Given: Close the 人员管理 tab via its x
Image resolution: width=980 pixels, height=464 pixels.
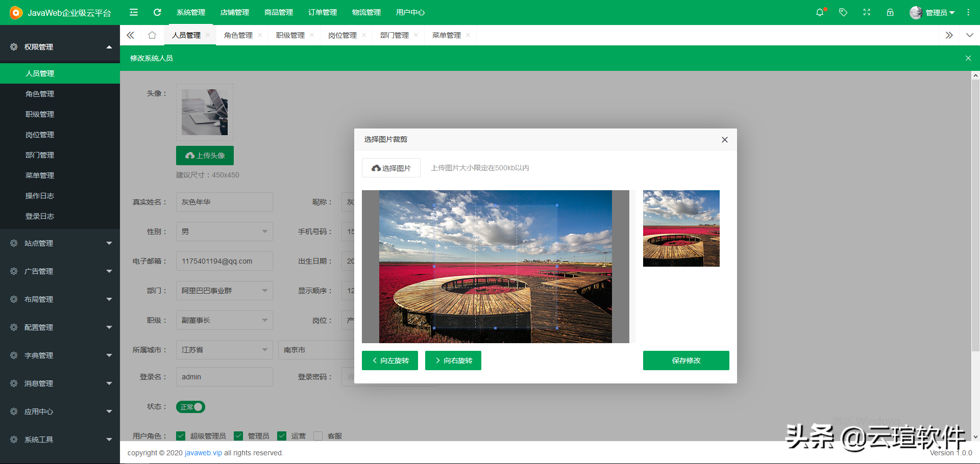Looking at the screenshot, I should click(208, 35).
